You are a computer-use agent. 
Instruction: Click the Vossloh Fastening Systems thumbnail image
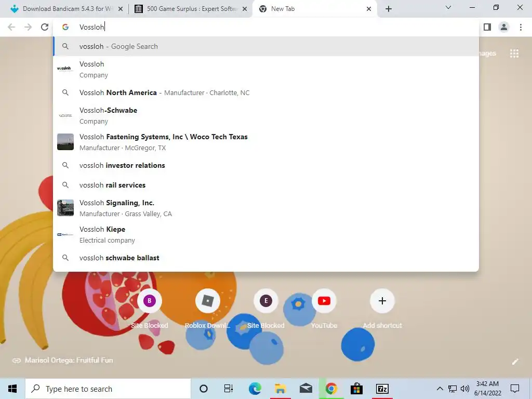pyautogui.click(x=65, y=142)
